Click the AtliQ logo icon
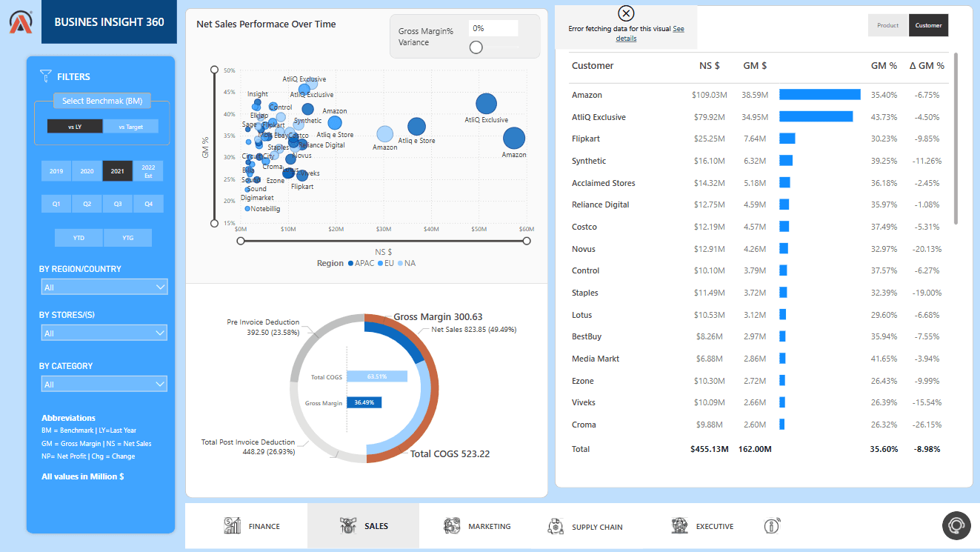This screenshot has height=552, width=980. coord(20,21)
